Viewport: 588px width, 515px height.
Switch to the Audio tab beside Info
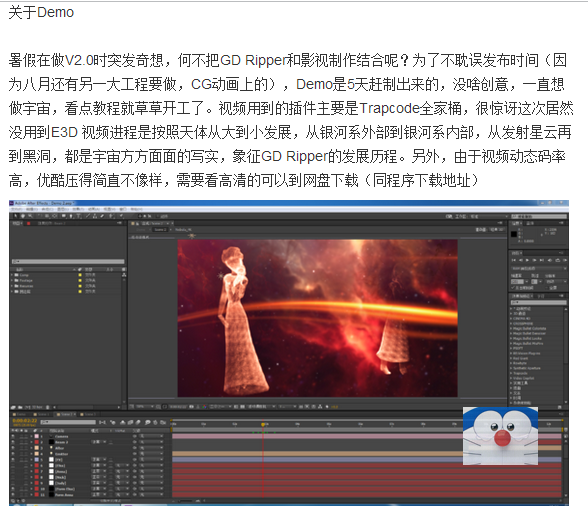tap(530, 223)
